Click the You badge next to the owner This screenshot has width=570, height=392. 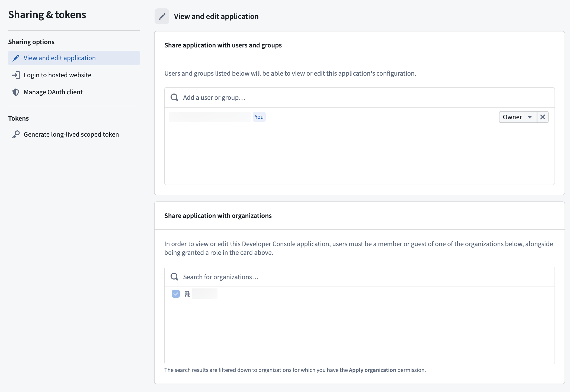pyautogui.click(x=259, y=117)
